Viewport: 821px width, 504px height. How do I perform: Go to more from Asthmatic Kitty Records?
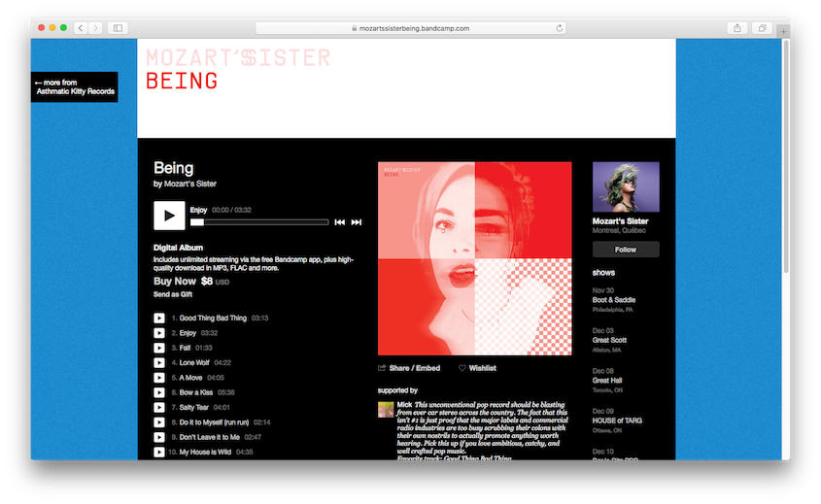pyautogui.click(x=75, y=87)
